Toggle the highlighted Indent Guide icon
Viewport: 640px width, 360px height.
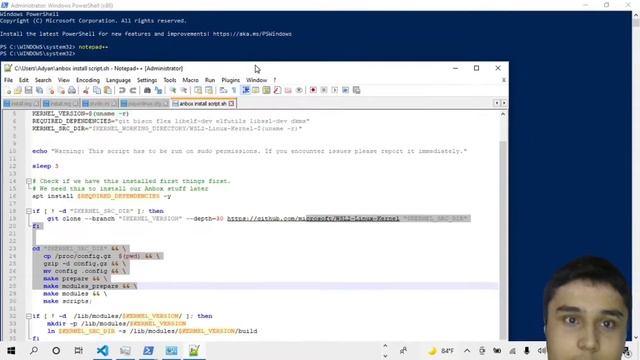point(245,90)
